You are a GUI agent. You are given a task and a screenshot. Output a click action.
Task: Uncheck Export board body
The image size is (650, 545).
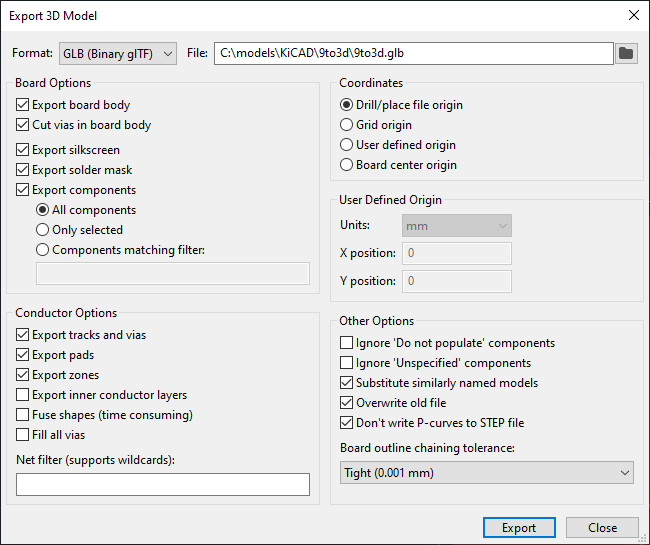pyautogui.click(x=24, y=105)
